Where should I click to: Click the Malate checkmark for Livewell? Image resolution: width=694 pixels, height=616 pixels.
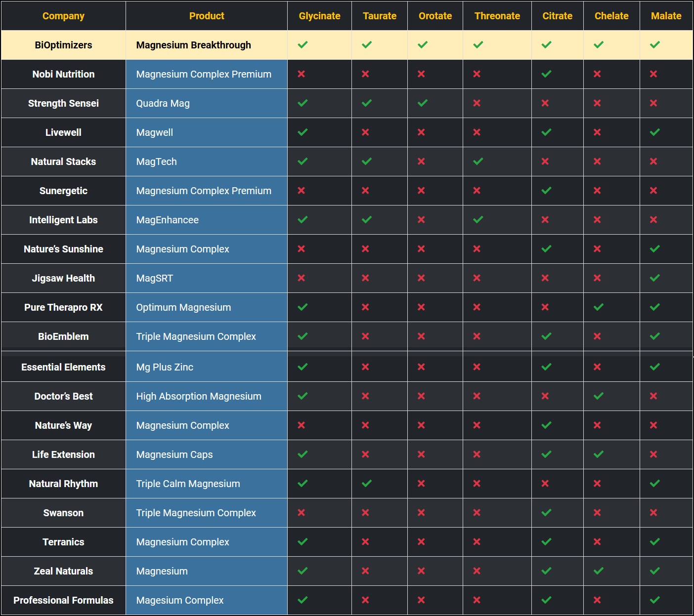[x=655, y=132]
